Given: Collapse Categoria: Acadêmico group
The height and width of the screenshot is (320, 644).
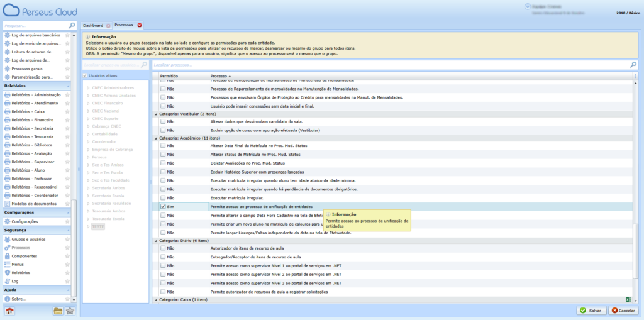Looking at the screenshot, I should point(155,137).
